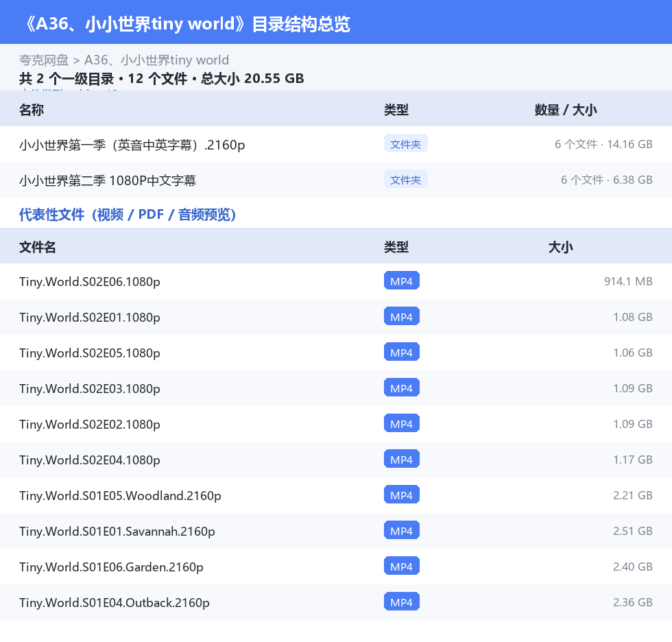The width and height of the screenshot is (672, 642).
Task: Open folder 小小世界第一季（英音中英字幕）.2160p
Action: 132,145
